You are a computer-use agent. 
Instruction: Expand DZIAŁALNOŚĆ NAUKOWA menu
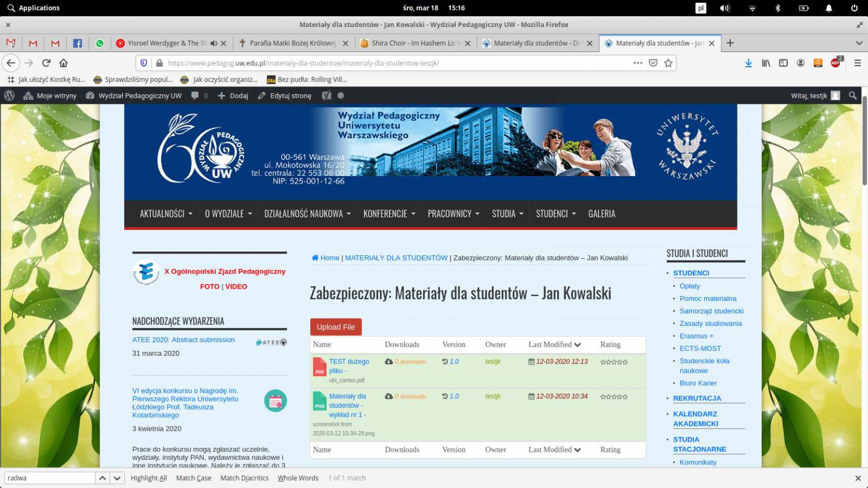coord(307,213)
